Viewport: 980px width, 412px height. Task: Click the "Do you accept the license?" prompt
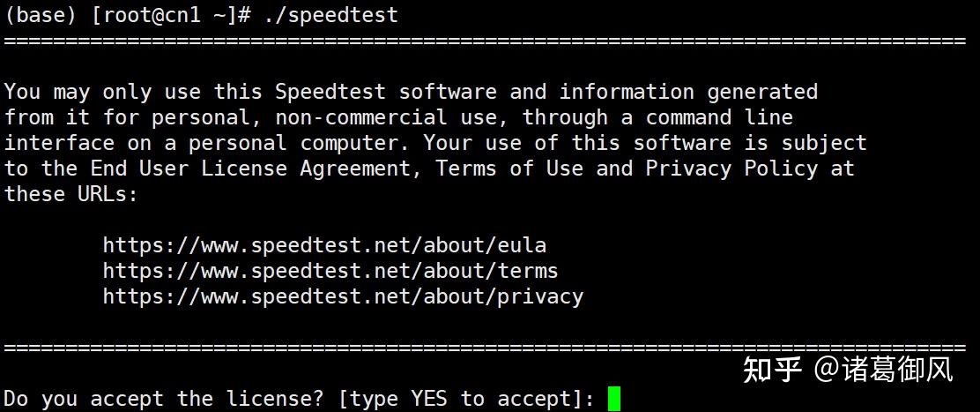(164, 398)
